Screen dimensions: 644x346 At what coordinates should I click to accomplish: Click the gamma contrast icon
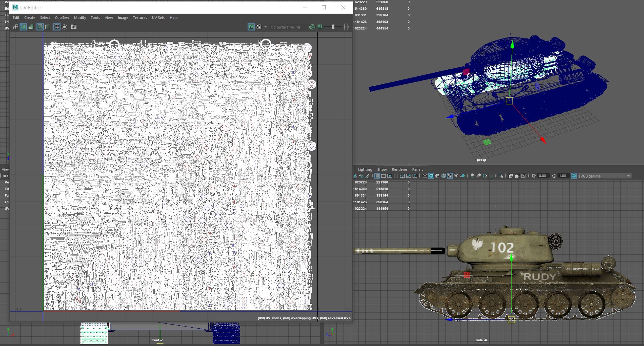pyautogui.click(x=554, y=176)
